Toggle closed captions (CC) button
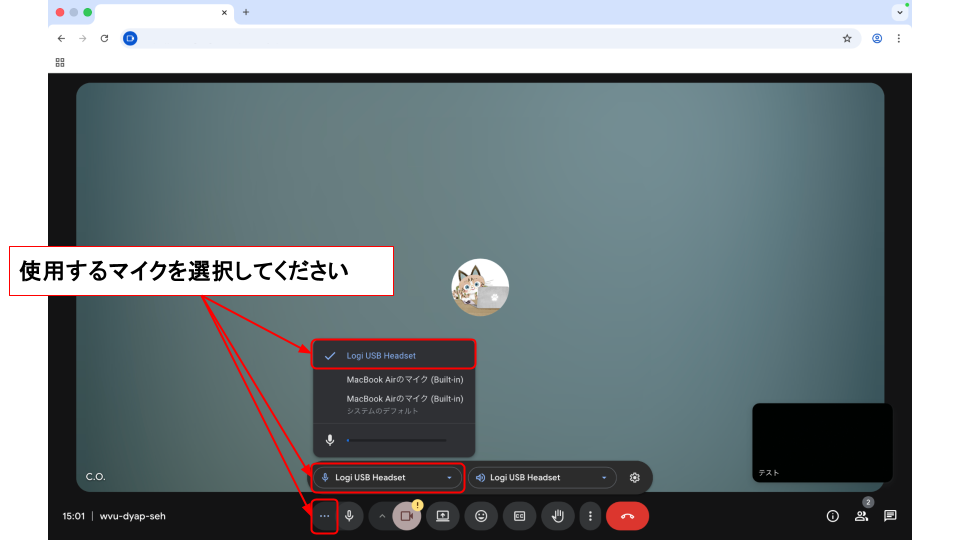Viewport: 960px width, 540px height. [519, 516]
